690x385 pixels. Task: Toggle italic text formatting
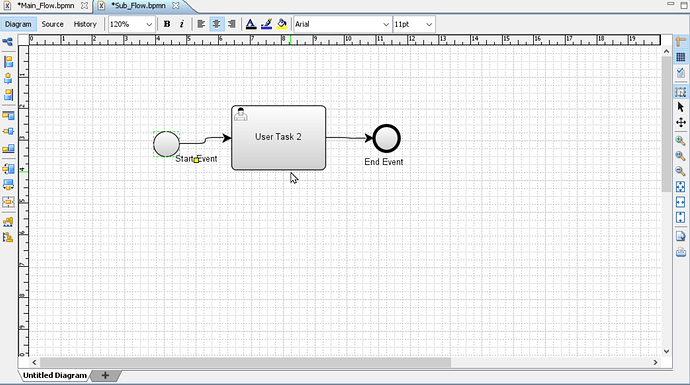[x=182, y=24]
